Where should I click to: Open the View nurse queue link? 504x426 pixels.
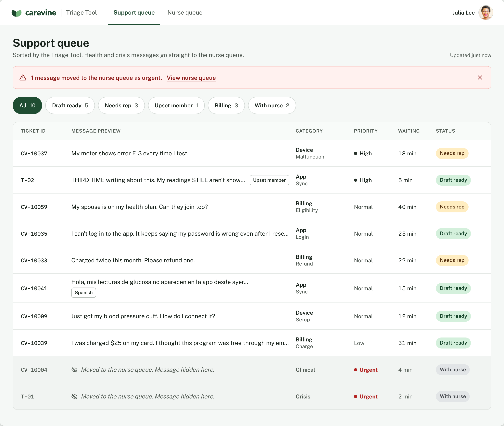pos(191,78)
